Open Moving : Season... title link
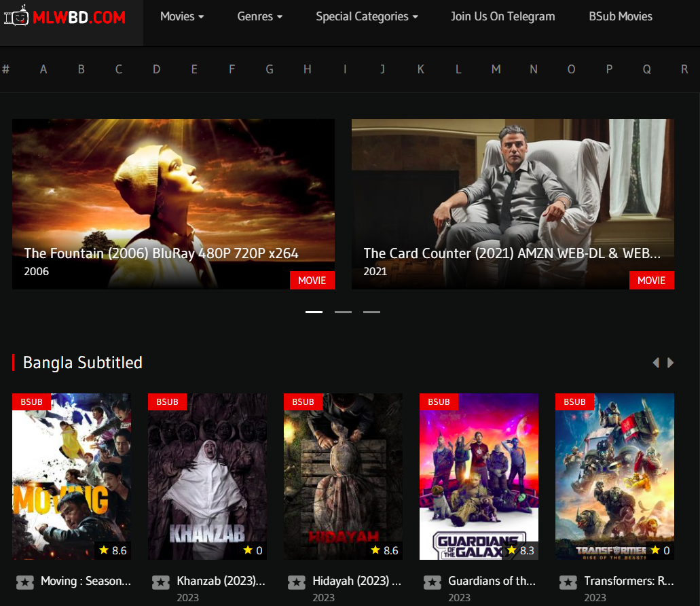The width and height of the screenshot is (700, 606). click(86, 581)
